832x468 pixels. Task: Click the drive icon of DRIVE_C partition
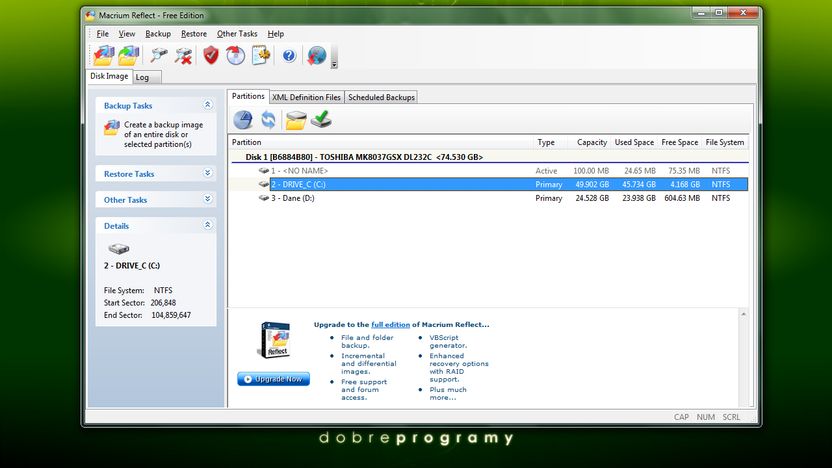point(264,184)
